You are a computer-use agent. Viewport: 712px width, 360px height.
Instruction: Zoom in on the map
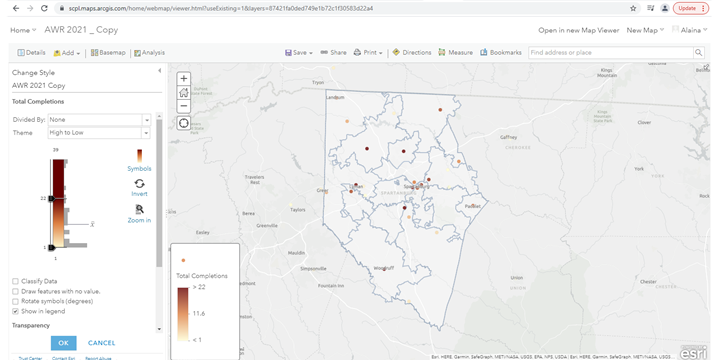[183, 79]
